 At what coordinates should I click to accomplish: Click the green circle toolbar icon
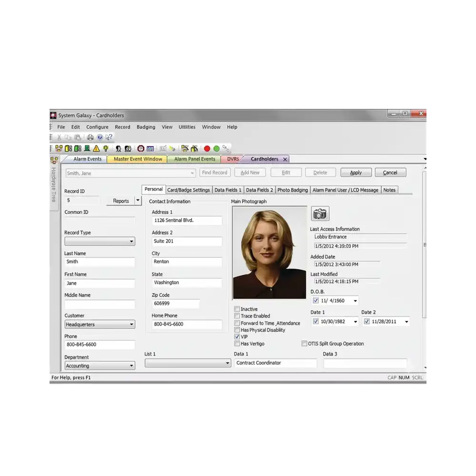coord(217,149)
